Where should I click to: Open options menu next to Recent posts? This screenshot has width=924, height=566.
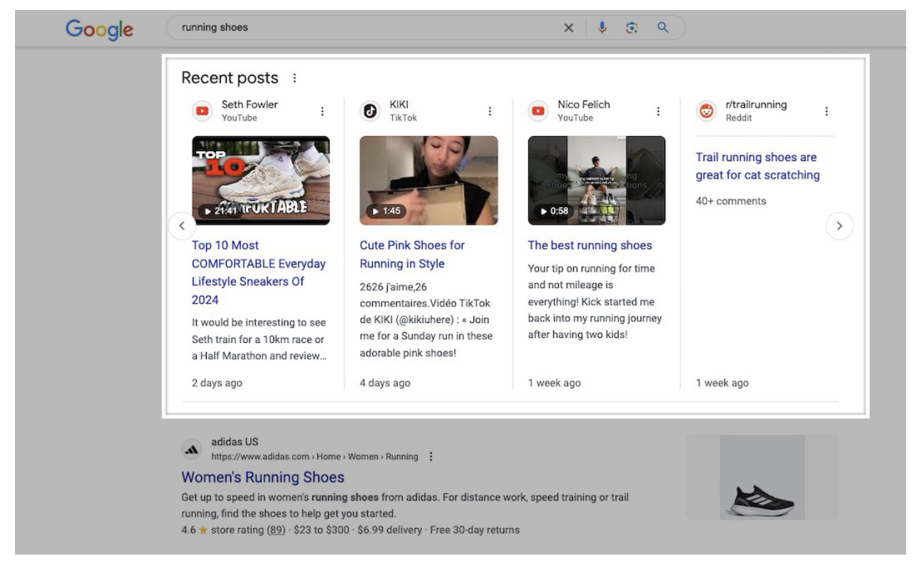(294, 78)
